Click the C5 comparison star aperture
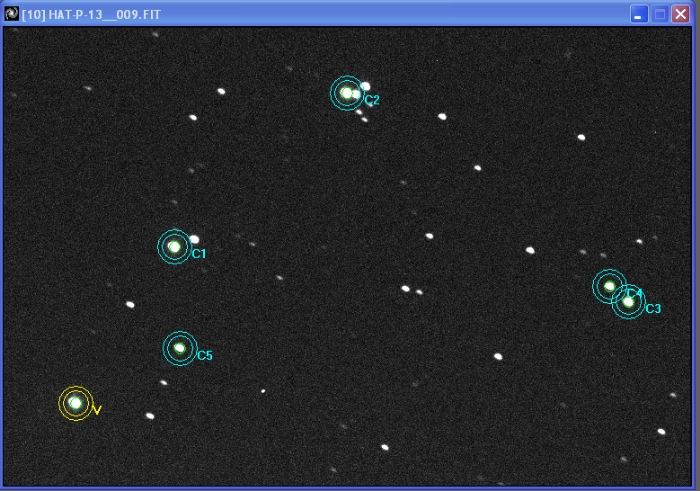This screenshot has height=491, width=700. [x=180, y=348]
